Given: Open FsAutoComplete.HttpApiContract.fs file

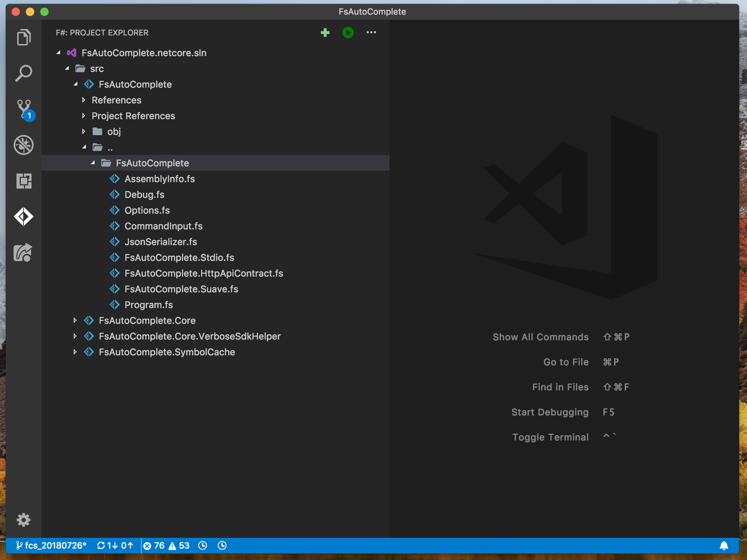Looking at the screenshot, I should pyautogui.click(x=204, y=273).
